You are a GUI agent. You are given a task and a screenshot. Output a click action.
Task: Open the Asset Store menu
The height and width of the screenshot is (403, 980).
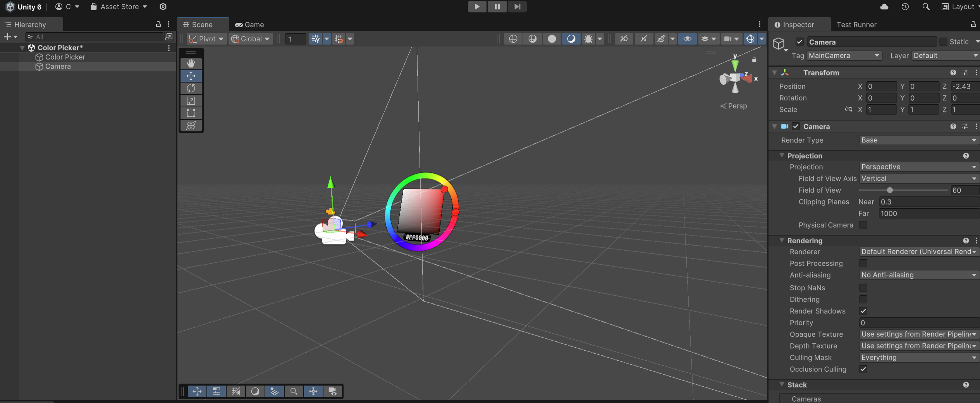pos(119,7)
